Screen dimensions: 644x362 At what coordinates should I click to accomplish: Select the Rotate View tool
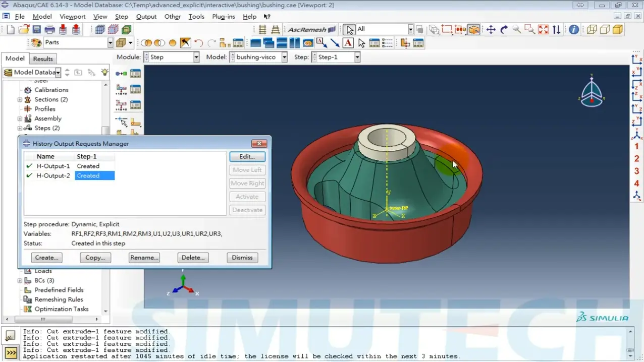503,29
